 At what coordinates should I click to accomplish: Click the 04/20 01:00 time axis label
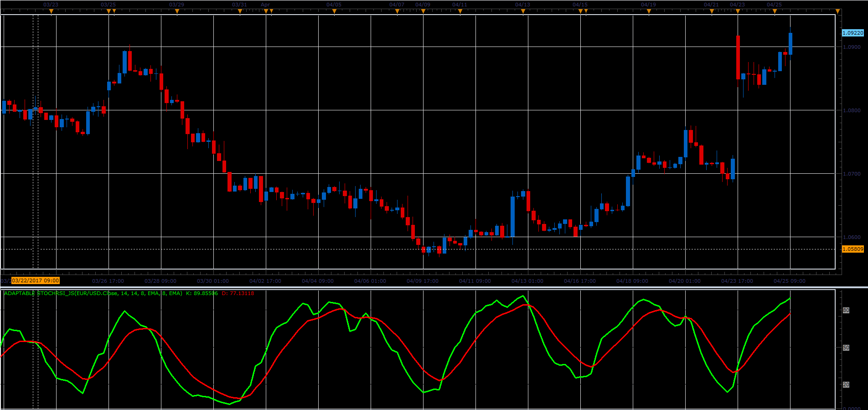(x=685, y=281)
